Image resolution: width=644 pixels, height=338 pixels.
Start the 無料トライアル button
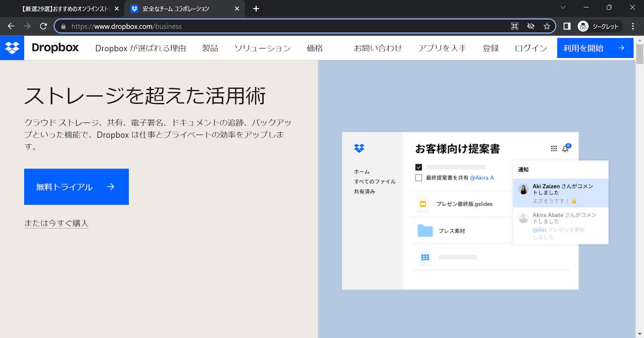coord(76,187)
